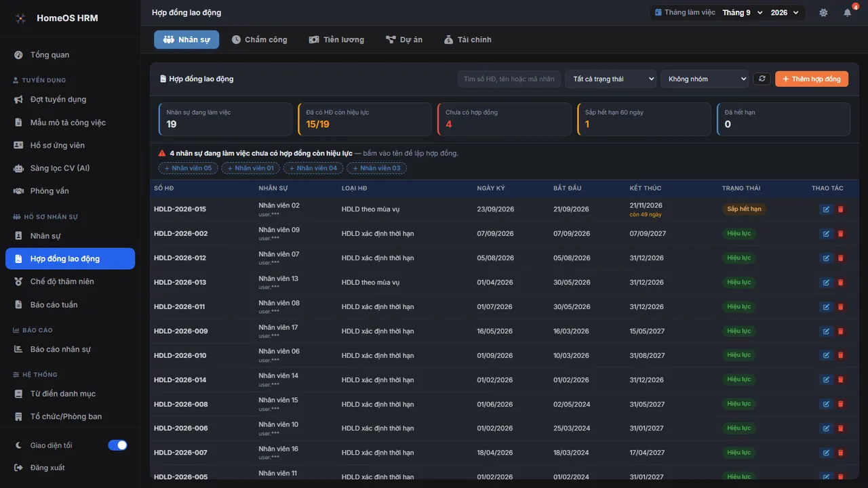This screenshot has height=488, width=868.
Task: Edit contract HDLD-2026-008
Action: 826,404
